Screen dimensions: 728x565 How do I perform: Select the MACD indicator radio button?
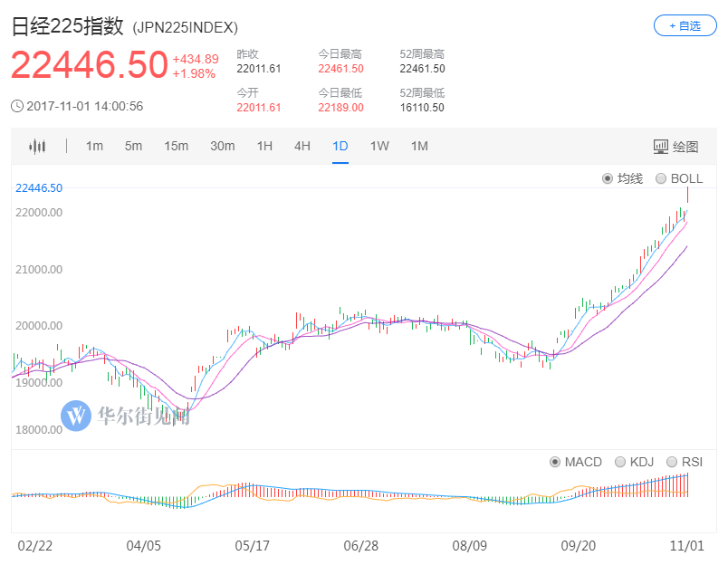555,462
